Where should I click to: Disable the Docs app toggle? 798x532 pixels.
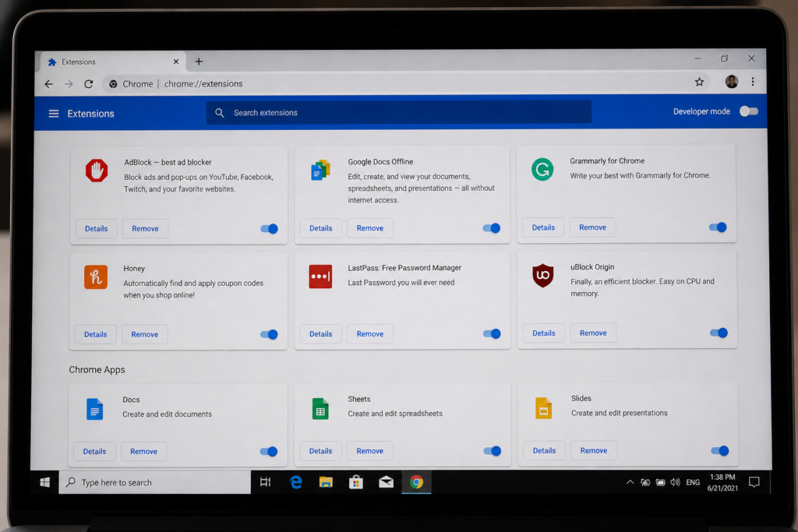269,452
